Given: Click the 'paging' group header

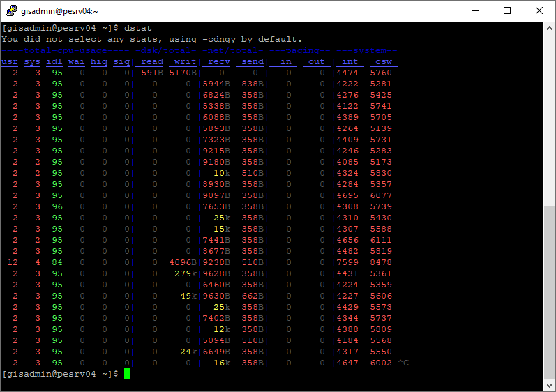Looking at the screenshot, I should (300, 51).
